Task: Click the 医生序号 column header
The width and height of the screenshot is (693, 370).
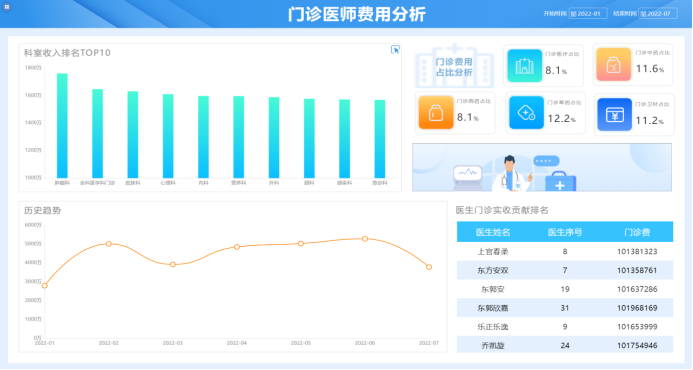Action: pyautogui.click(x=565, y=232)
